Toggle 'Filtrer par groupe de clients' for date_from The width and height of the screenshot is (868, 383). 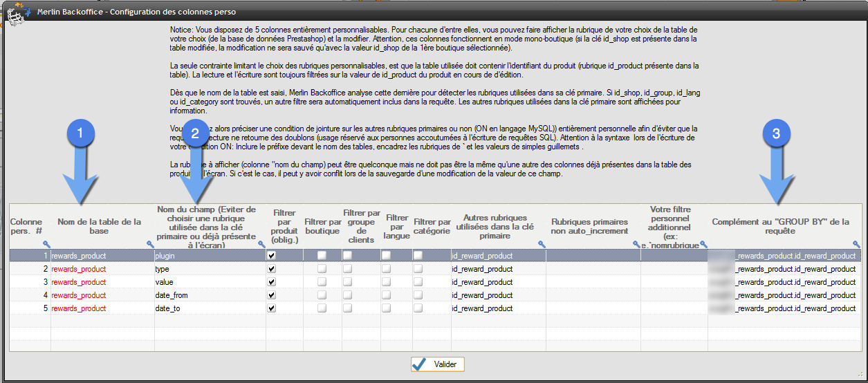pos(347,295)
